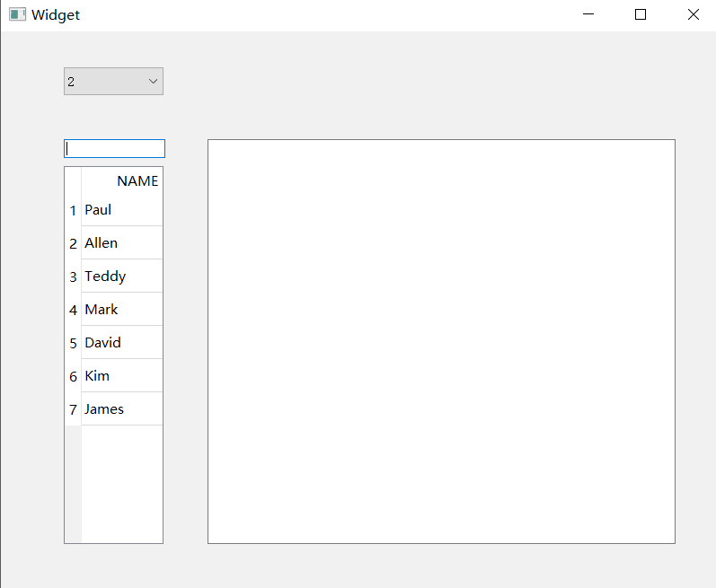Close the Widget window

coord(693,14)
